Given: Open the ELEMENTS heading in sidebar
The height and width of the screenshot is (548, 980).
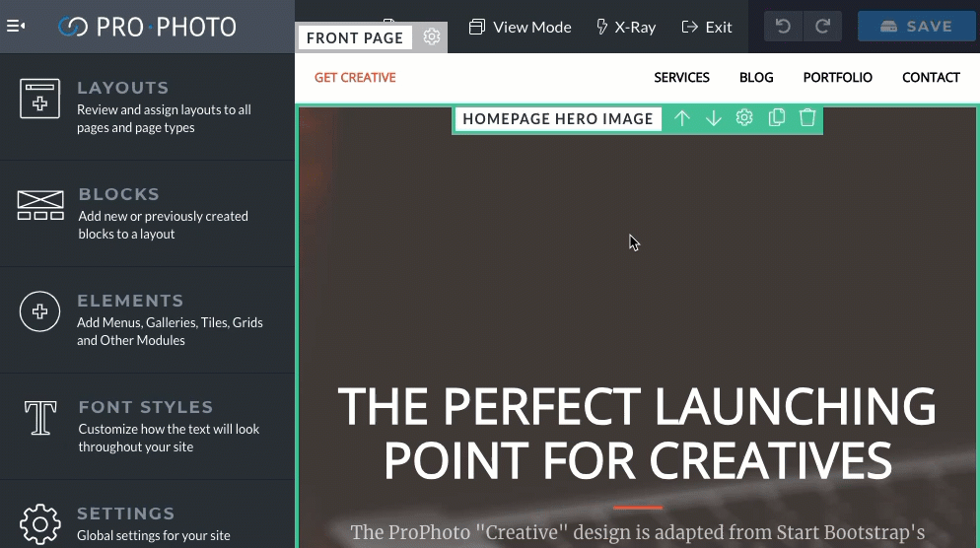Looking at the screenshot, I should click(x=130, y=301).
